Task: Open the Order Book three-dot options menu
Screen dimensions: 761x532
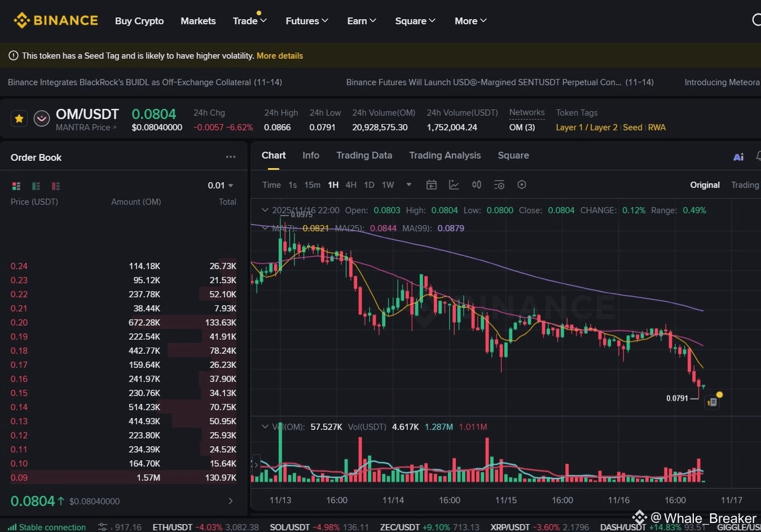Action: point(231,157)
